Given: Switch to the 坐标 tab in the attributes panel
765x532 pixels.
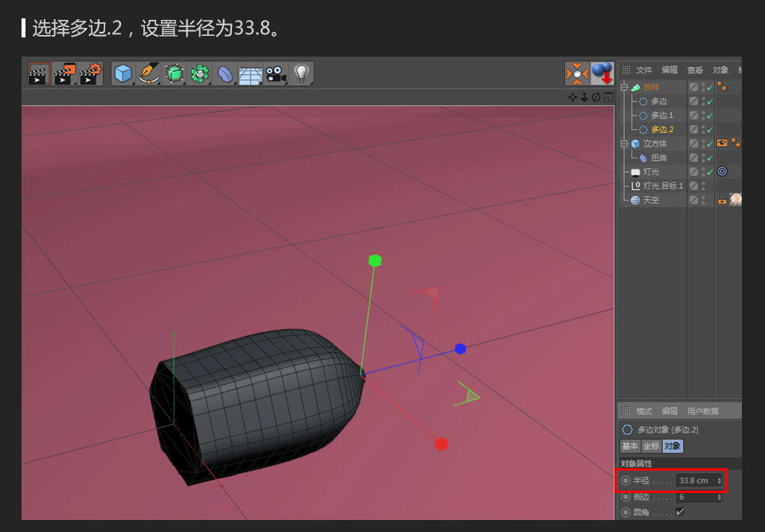Looking at the screenshot, I should click(652, 446).
